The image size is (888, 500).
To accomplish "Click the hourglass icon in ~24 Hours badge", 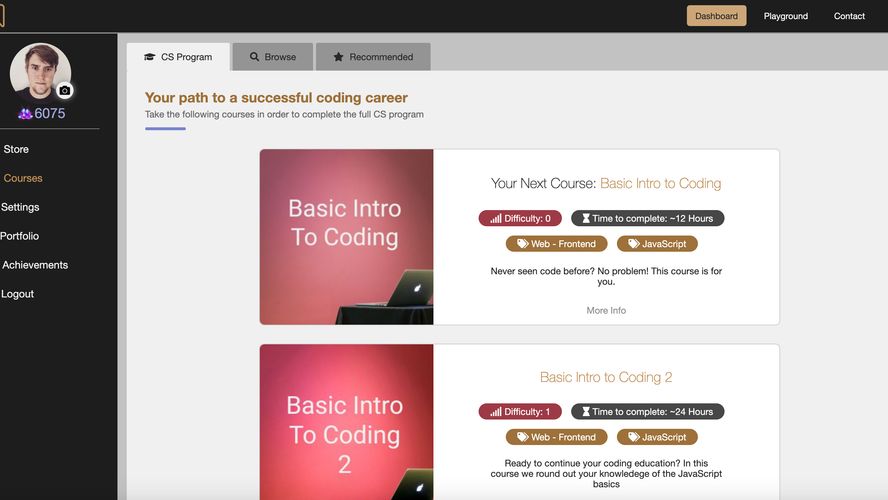I will click(x=586, y=412).
